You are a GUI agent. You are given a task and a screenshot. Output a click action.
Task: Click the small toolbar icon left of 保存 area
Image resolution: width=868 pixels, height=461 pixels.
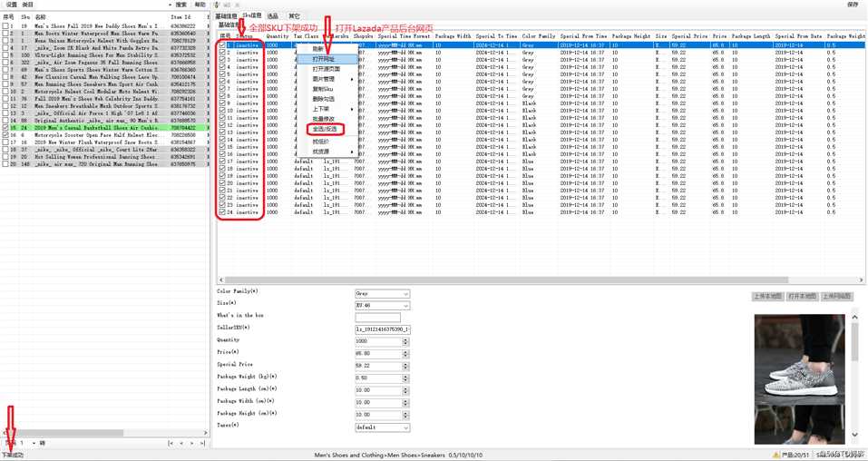coord(217,5)
